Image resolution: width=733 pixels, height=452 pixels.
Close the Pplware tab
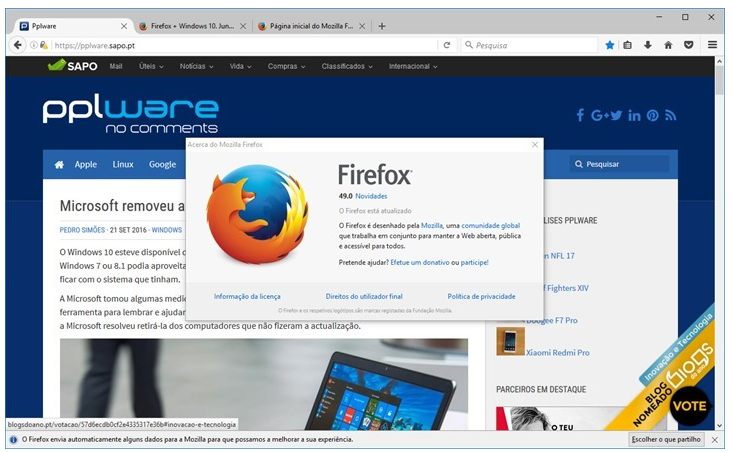(124, 26)
